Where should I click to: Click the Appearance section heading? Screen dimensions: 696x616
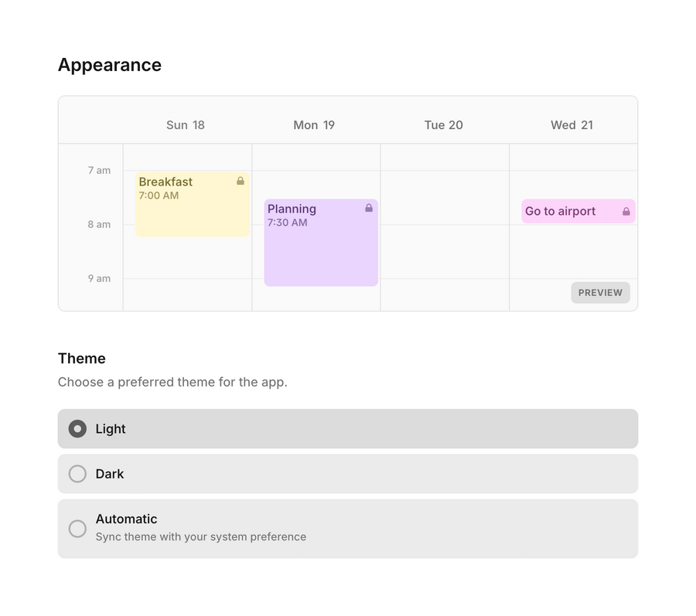coord(109,65)
